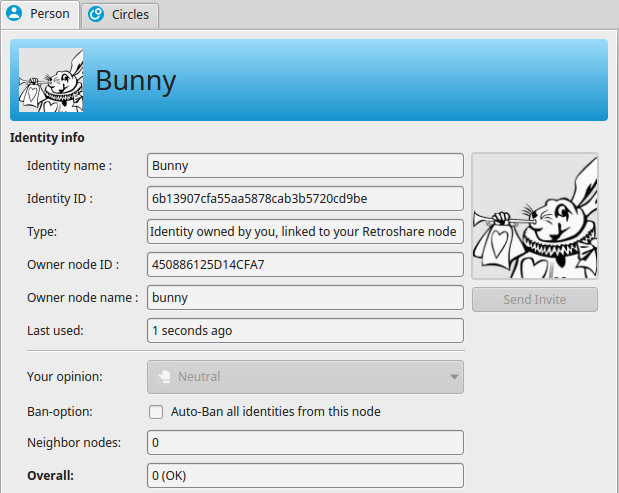Click the Ban-option label

tap(60, 412)
